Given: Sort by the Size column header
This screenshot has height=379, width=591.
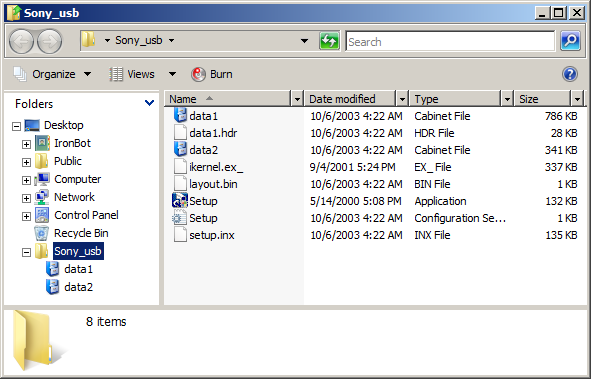Looking at the screenshot, I should pyautogui.click(x=543, y=99).
